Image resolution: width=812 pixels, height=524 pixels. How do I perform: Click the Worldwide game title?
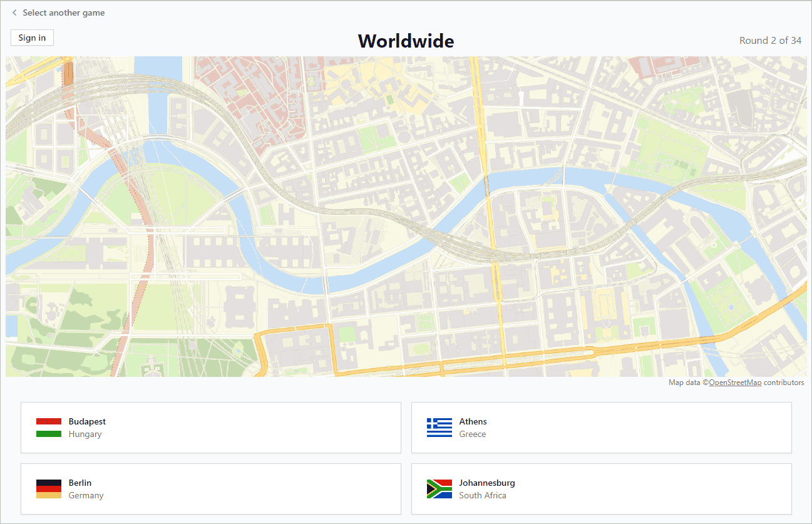pyautogui.click(x=406, y=41)
